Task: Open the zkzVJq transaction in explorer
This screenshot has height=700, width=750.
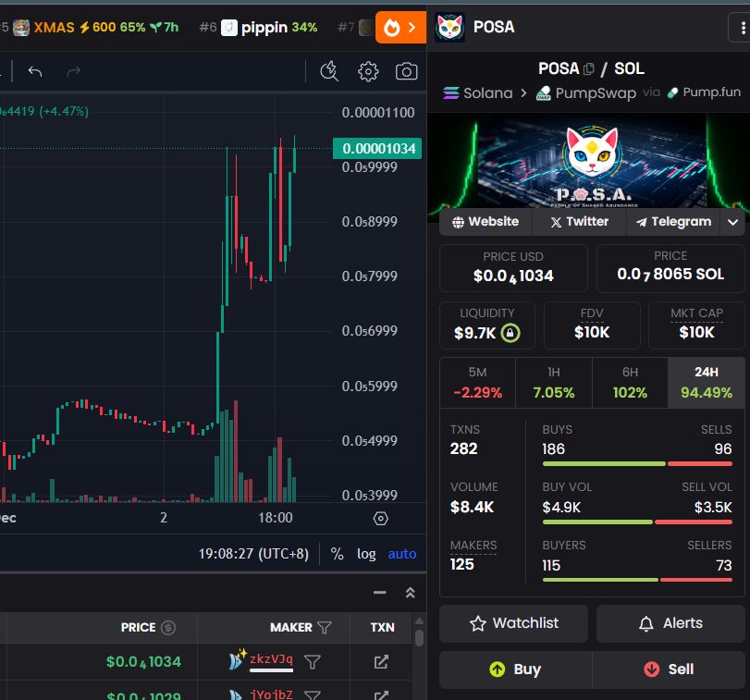Action: tap(381, 662)
